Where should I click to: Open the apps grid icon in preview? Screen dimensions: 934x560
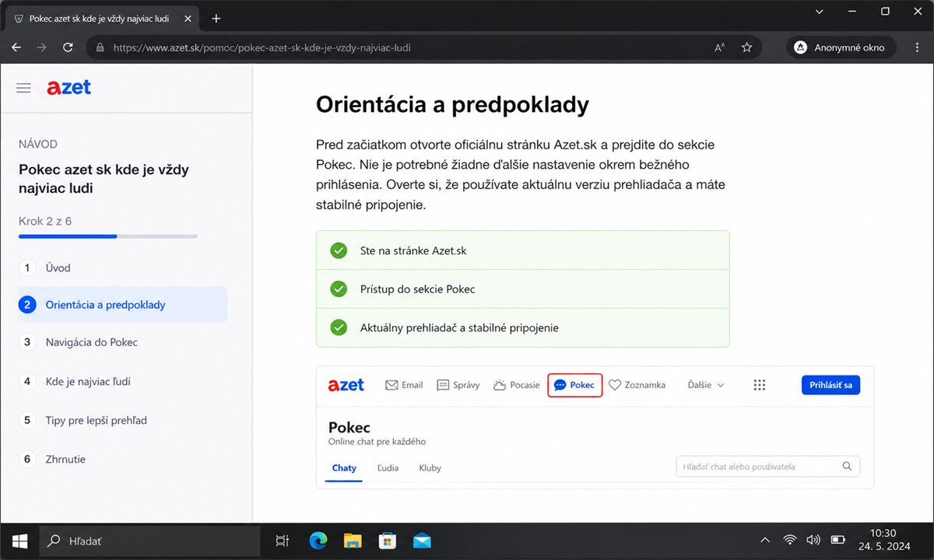[x=760, y=385]
